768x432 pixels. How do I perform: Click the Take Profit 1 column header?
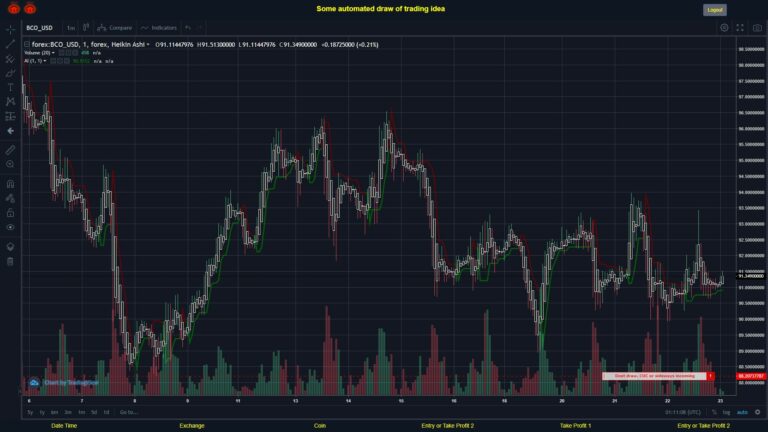point(576,426)
